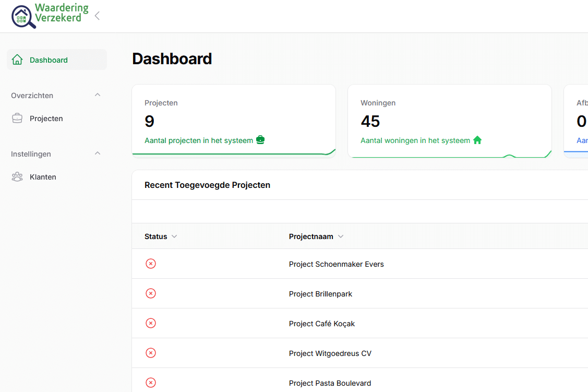The image size is (588, 392).
Task: Click the Woningen statistics card
Action: (x=449, y=121)
